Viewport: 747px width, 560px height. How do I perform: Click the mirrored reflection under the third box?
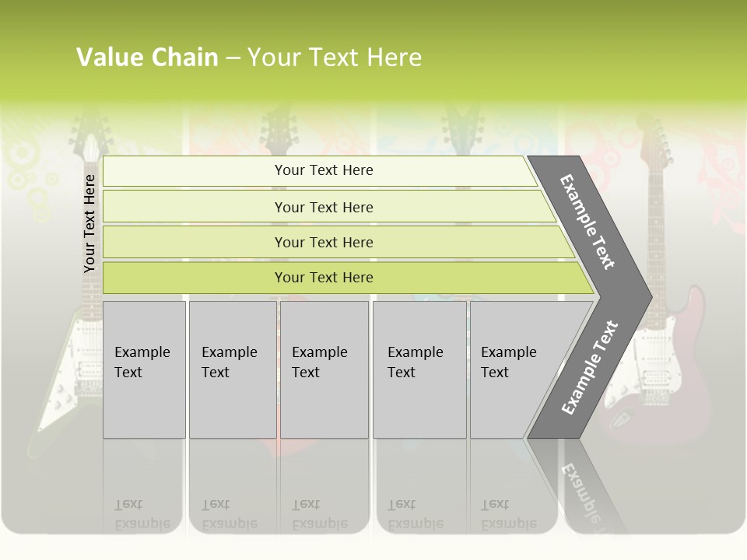(x=324, y=498)
